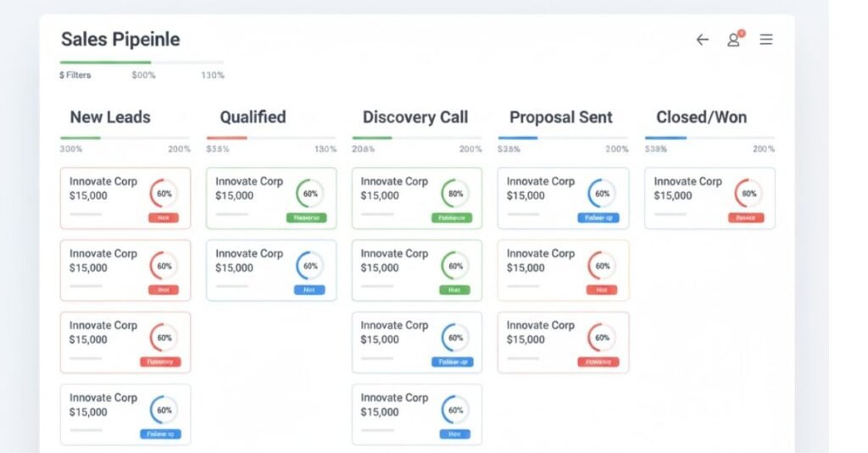Click the blue progress ring on second Qualified card
Screen dimensions: 868x453
tap(310, 266)
